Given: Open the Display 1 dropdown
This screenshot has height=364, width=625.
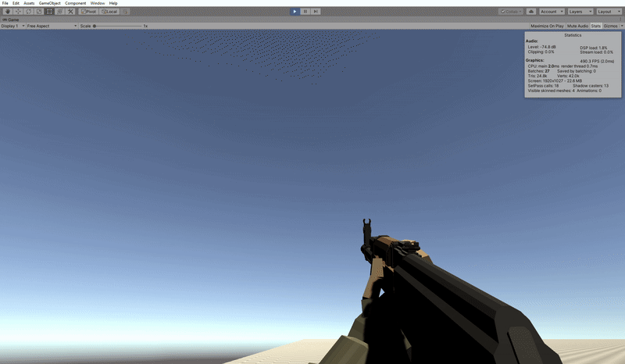Looking at the screenshot, I should click(x=12, y=26).
